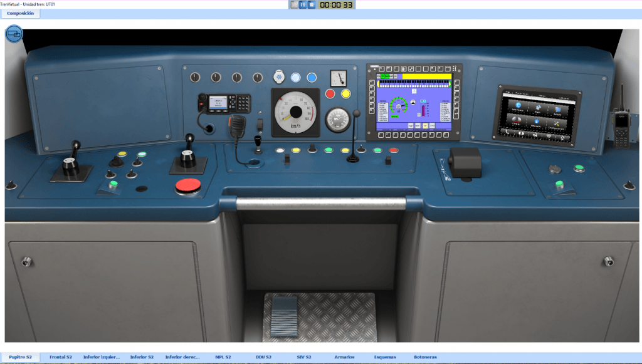Image resolution: width=642 pixels, height=364 pixels.
Task: Turn the second rotary switch on upper panel
Action: (x=216, y=77)
